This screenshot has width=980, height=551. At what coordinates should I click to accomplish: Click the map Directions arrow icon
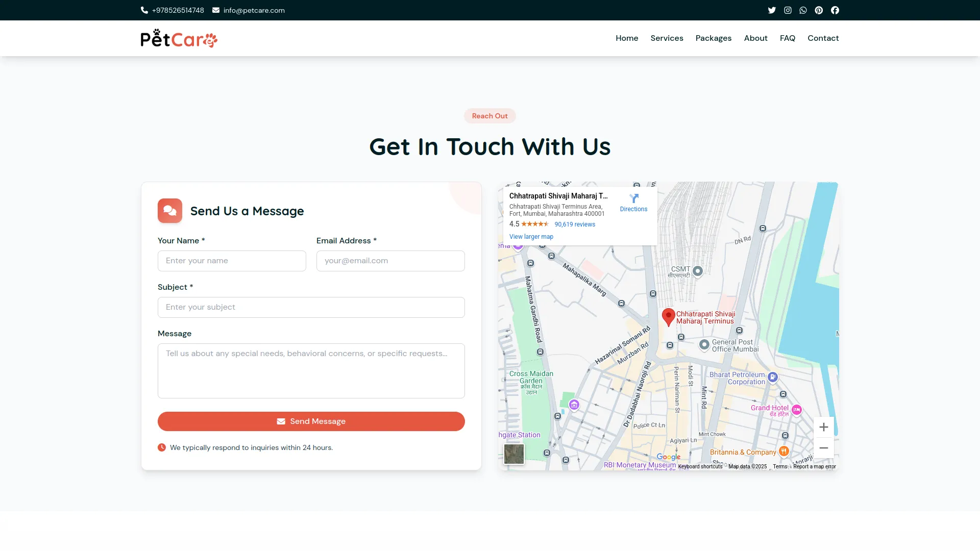[x=633, y=198]
